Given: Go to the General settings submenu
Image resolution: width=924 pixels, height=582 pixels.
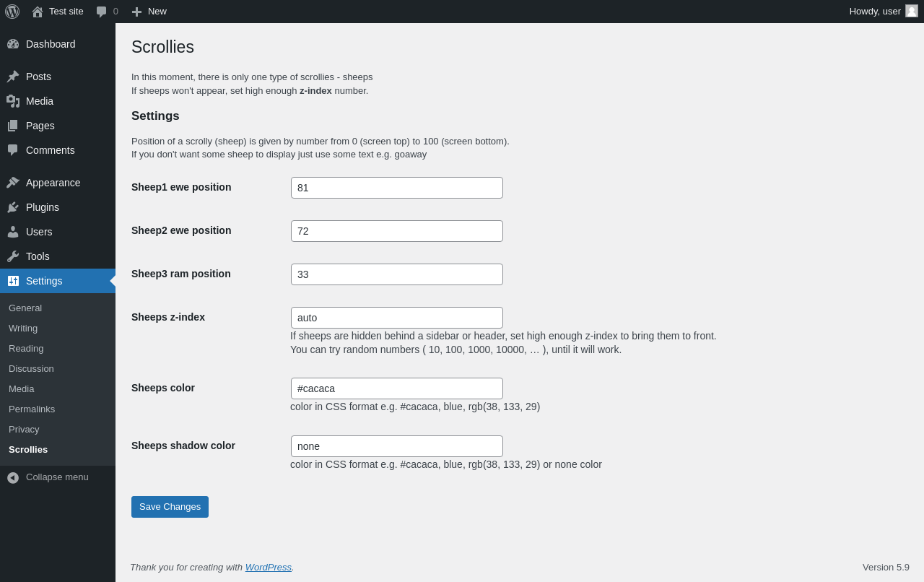Looking at the screenshot, I should coord(25,308).
